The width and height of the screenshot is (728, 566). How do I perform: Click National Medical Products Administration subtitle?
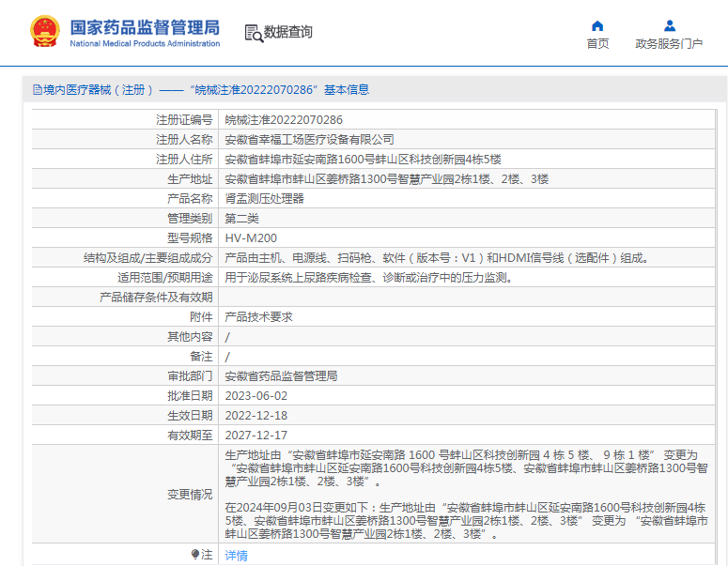point(145,43)
